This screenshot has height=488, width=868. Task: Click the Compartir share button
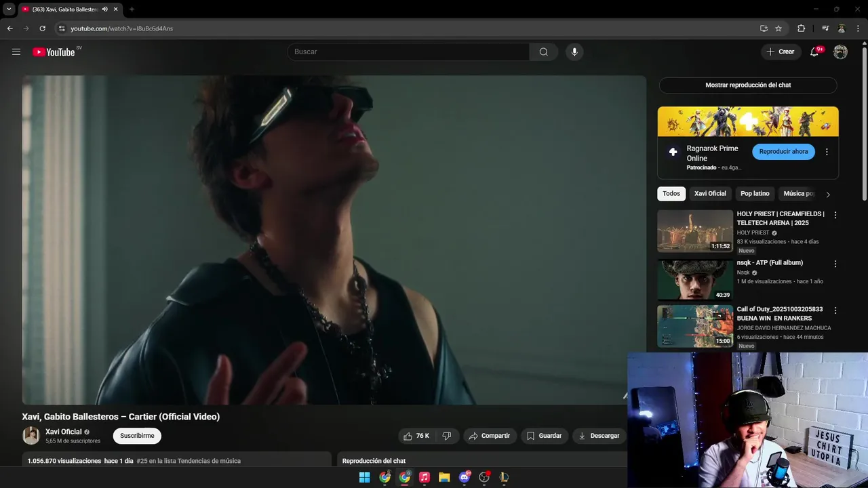point(490,436)
